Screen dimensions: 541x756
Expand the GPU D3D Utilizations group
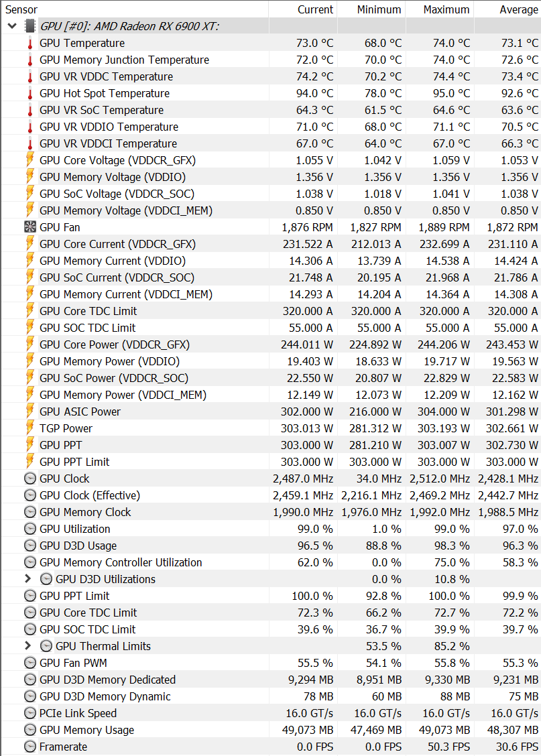pos(28,578)
